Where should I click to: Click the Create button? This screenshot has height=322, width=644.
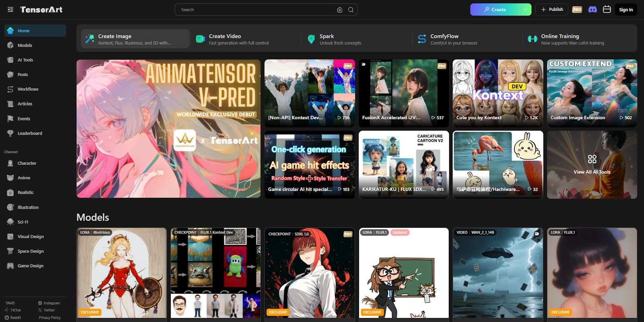coord(495,10)
